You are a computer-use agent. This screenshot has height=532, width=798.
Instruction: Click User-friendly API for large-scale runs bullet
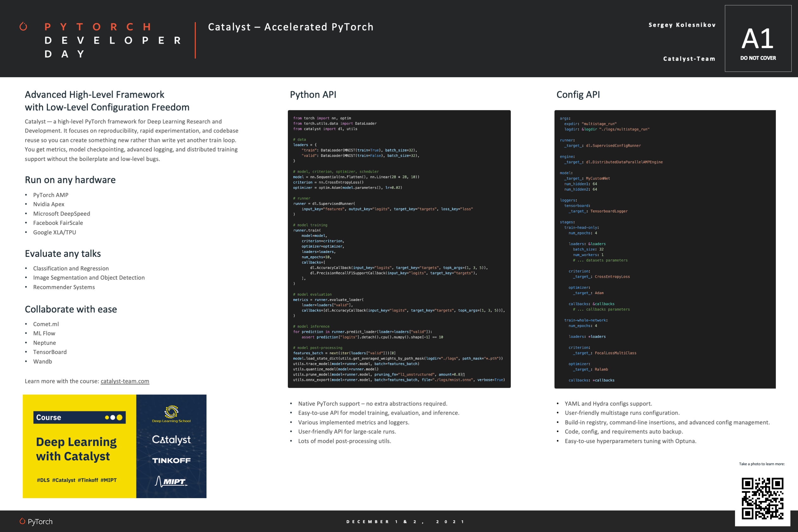(347, 431)
